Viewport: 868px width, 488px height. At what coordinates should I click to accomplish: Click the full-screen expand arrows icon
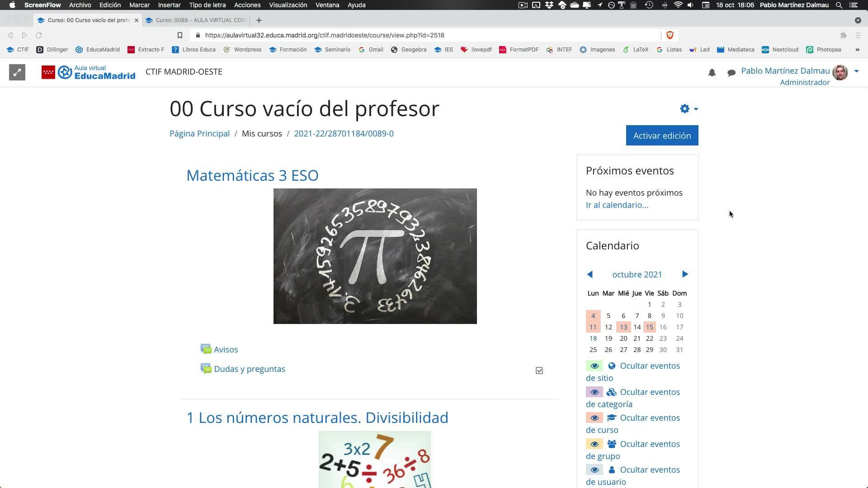coord(17,72)
